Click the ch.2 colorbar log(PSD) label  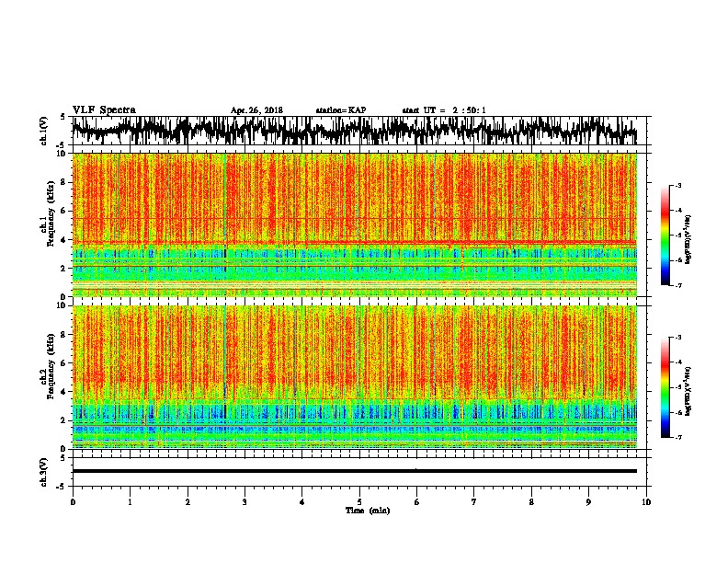[x=688, y=392]
